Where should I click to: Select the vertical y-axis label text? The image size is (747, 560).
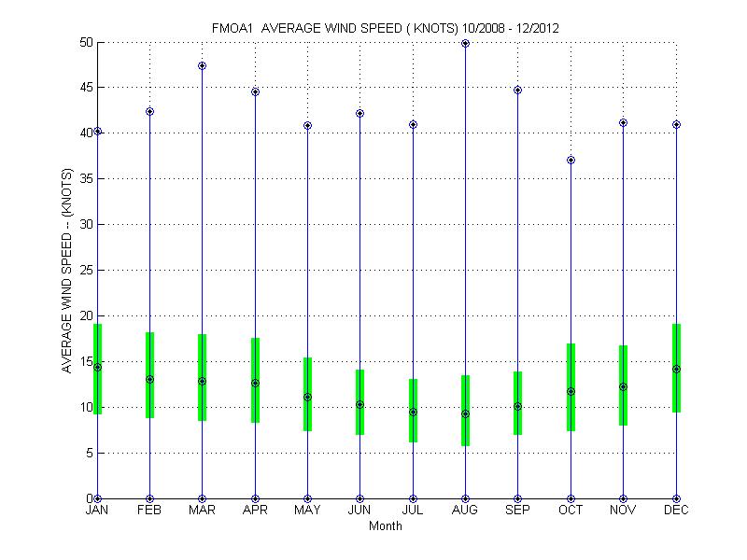tap(67, 270)
